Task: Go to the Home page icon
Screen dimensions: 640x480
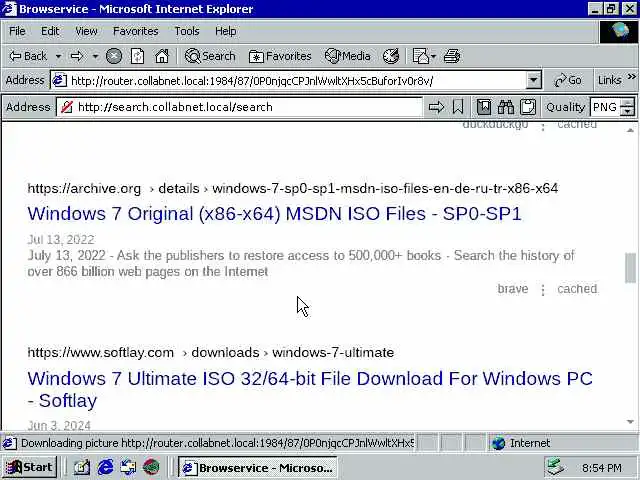Action: point(162,56)
